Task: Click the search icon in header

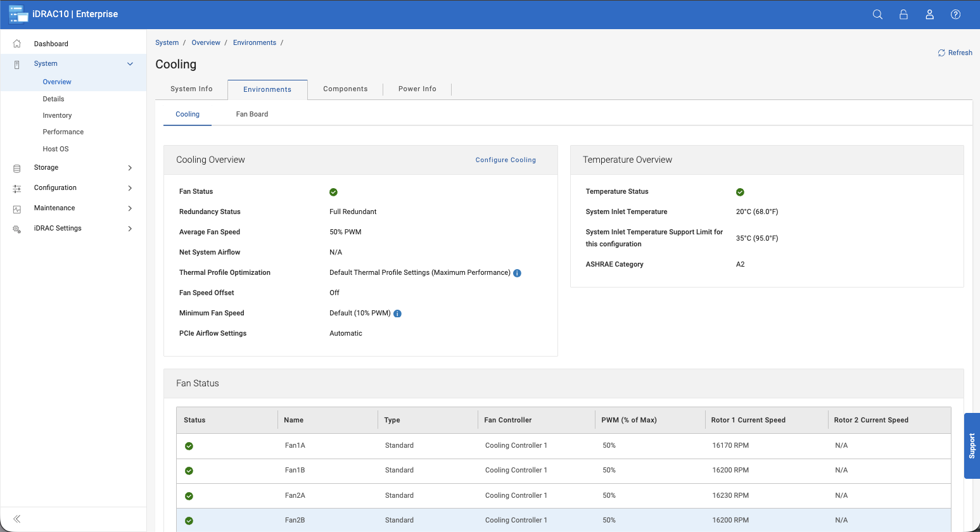Action: point(877,15)
